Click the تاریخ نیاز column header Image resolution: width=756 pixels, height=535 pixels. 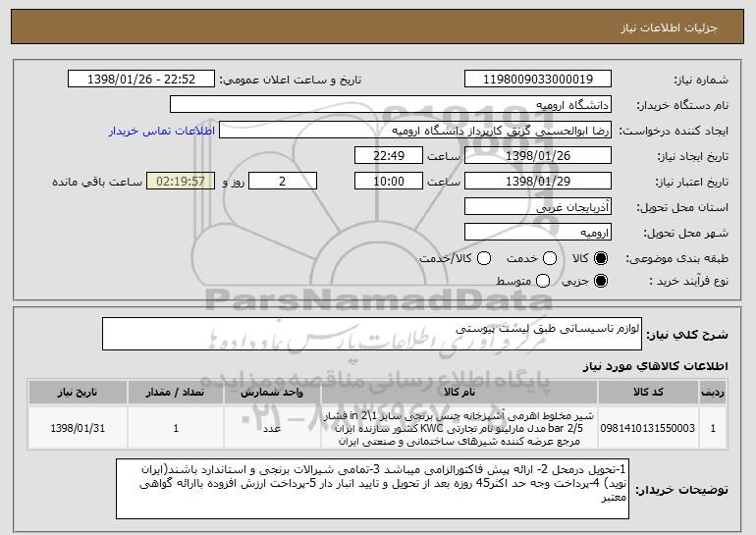(78, 393)
